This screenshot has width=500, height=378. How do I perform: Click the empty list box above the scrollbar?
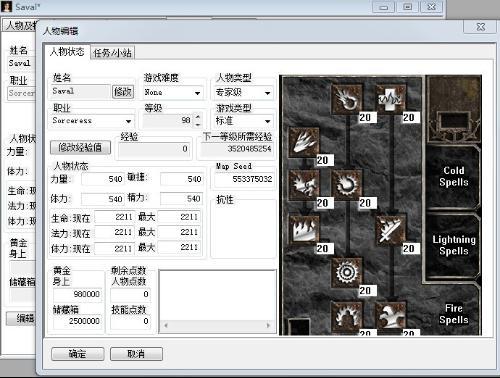218,296
